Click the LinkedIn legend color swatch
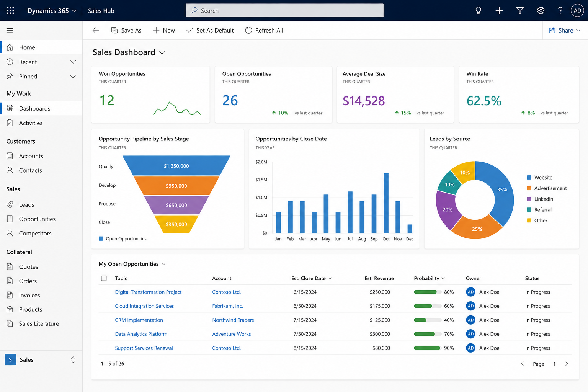Image resolution: width=588 pixels, height=392 pixels. pos(529,199)
